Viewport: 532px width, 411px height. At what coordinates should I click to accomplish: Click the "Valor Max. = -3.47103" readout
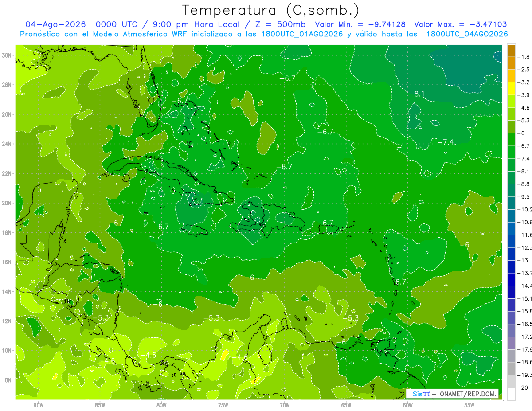coord(460,25)
